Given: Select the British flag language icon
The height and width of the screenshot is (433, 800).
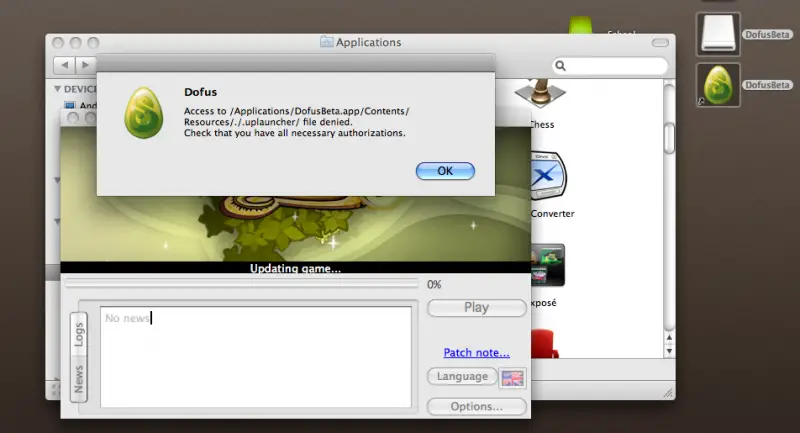Looking at the screenshot, I should [x=512, y=378].
